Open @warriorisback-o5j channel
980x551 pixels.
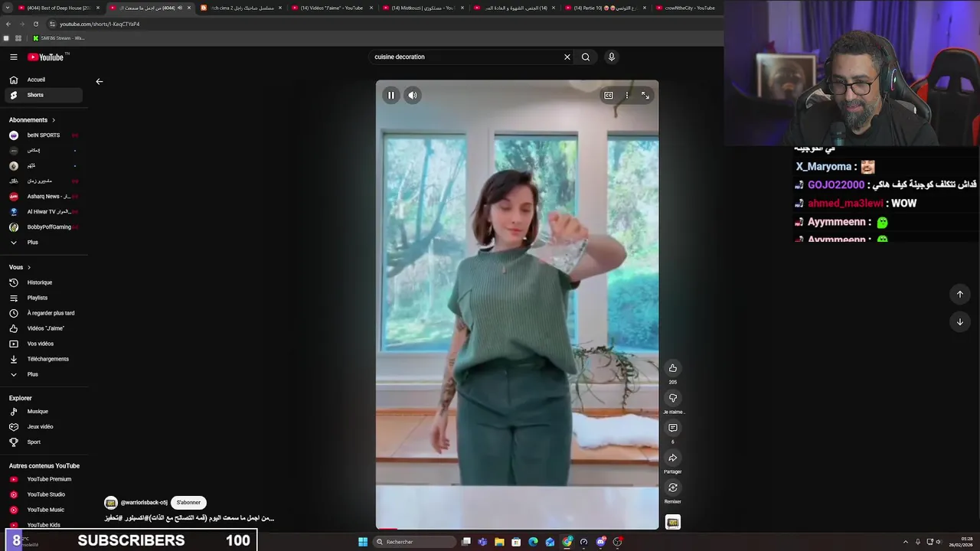point(144,503)
